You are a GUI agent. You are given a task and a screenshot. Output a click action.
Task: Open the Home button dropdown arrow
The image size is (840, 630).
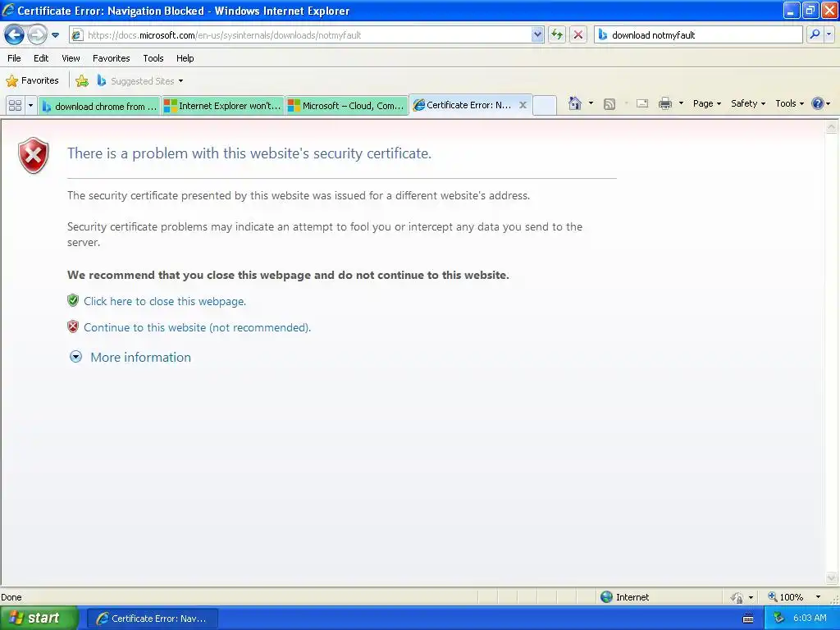point(591,103)
